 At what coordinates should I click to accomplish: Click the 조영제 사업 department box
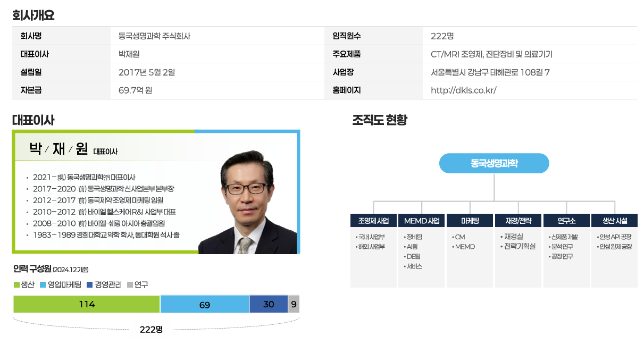pos(373,220)
